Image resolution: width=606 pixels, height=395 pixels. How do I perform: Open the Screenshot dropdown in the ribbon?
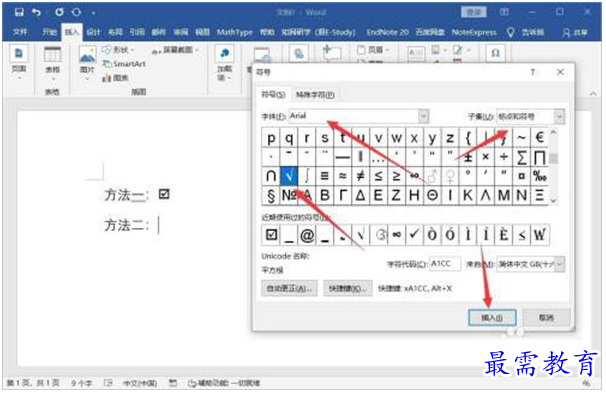coord(175,50)
